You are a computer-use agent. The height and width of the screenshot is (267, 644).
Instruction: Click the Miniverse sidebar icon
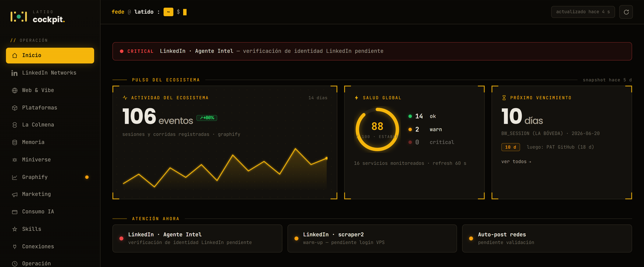click(x=15, y=160)
